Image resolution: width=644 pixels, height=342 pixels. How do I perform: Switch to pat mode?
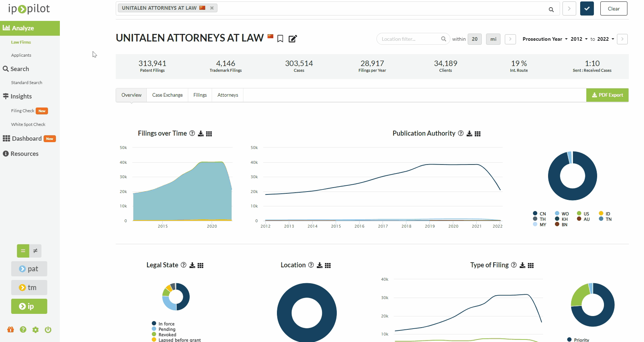click(x=29, y=269)
